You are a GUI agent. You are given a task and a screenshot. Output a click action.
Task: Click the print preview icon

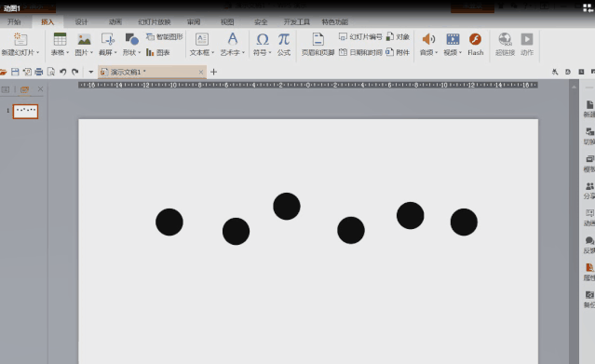pos(51,72)
